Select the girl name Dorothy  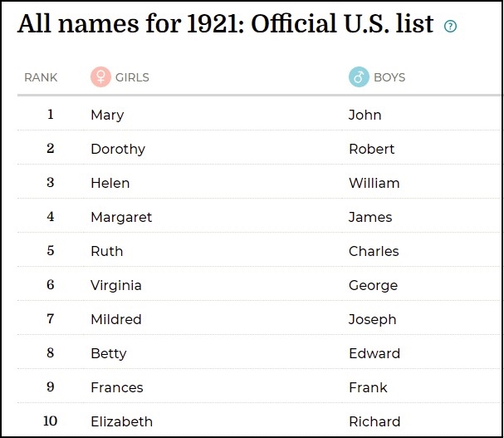click(x=118, y=149)
